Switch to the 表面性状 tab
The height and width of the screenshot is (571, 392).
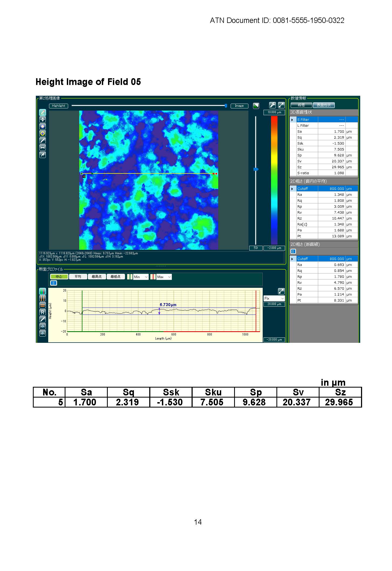[324, 105]
